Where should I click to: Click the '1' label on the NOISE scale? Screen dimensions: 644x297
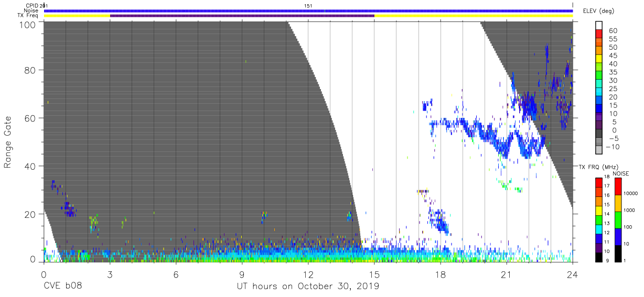(x=626, y=260)
